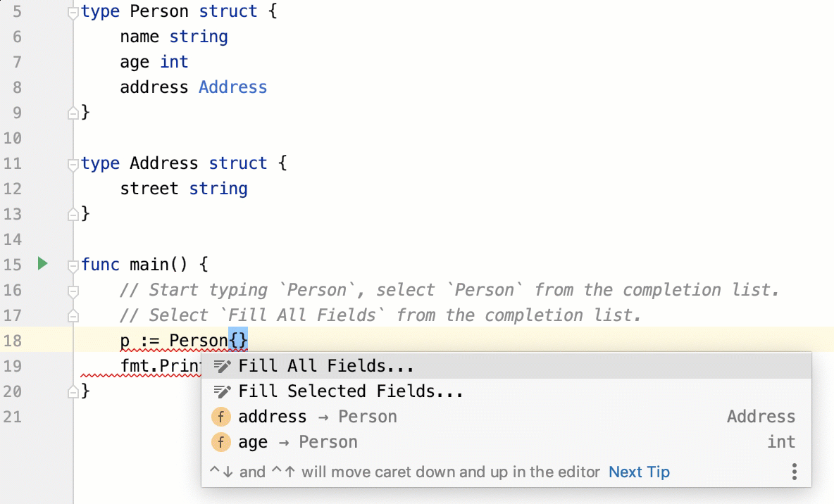Click the Address type reference on line 8

[232, 87]
